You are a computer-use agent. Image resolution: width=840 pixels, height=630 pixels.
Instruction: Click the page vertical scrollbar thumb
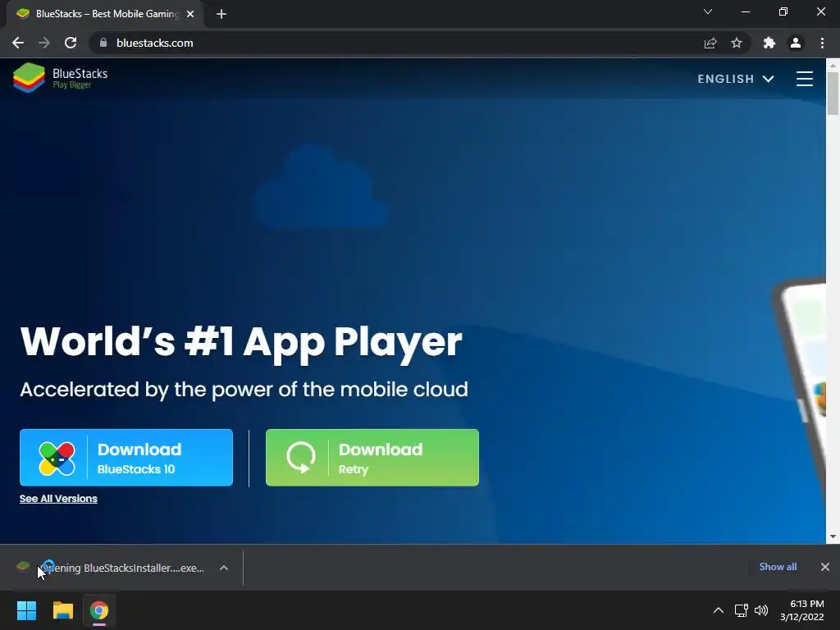click(833, 94)
